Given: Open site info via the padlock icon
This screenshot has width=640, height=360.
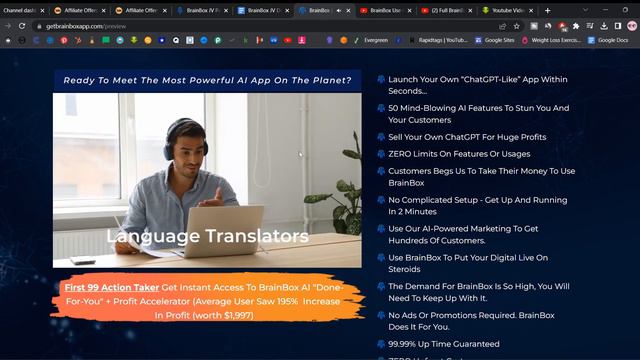Looking at the screenshot, I should (x=39, y=26).
